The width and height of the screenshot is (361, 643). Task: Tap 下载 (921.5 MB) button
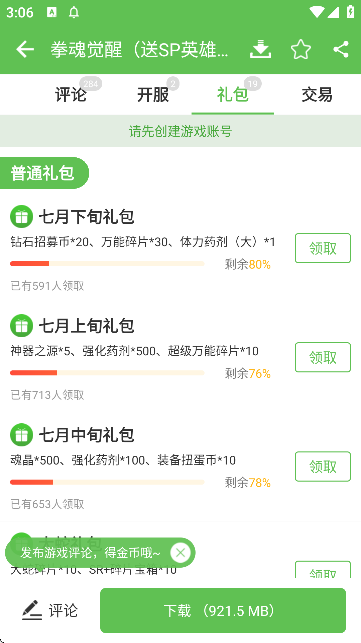[223, 611]
